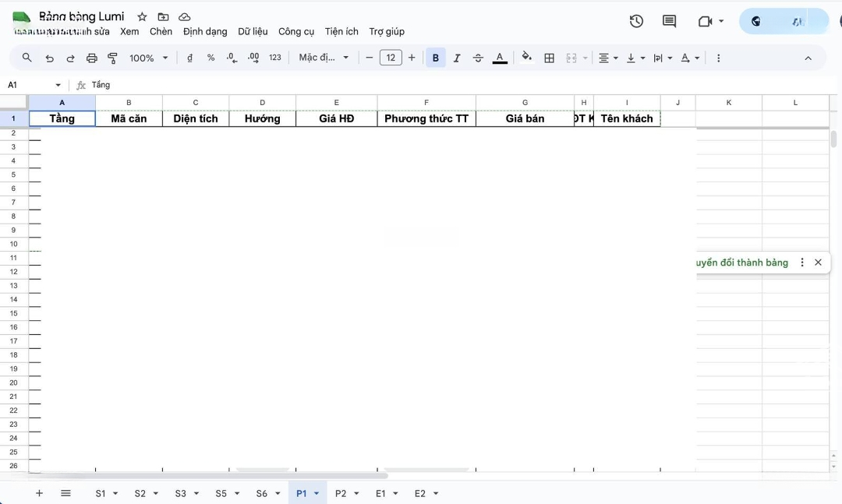
Task: Click the paint format roller icon
Action: (112, 58)
